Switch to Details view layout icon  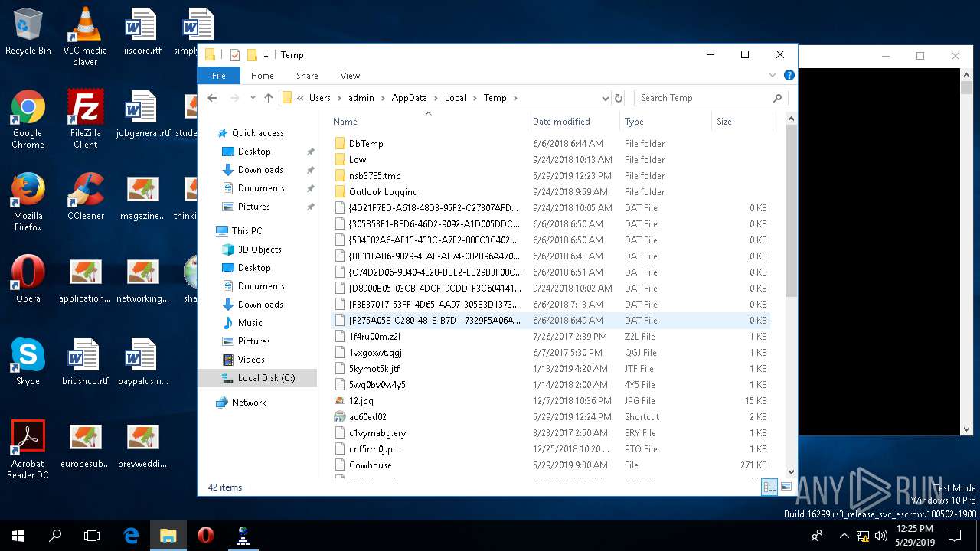tap(770, 487)
